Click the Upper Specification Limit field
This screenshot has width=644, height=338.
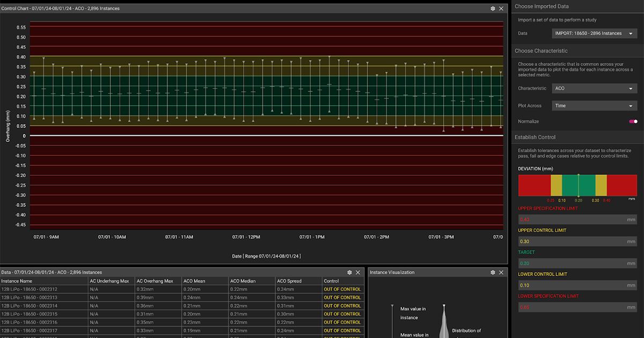577,219
